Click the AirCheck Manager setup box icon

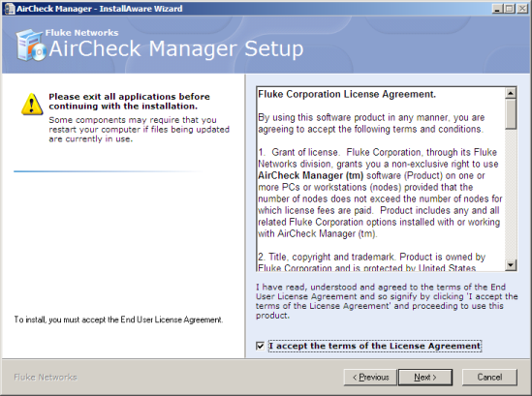(31, 46)
